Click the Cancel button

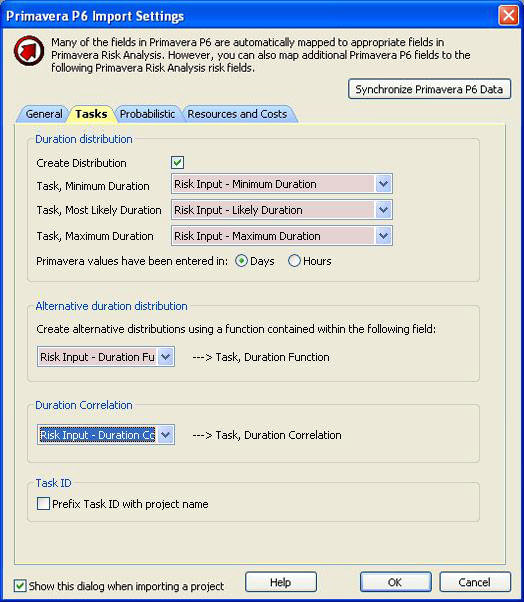474,582
